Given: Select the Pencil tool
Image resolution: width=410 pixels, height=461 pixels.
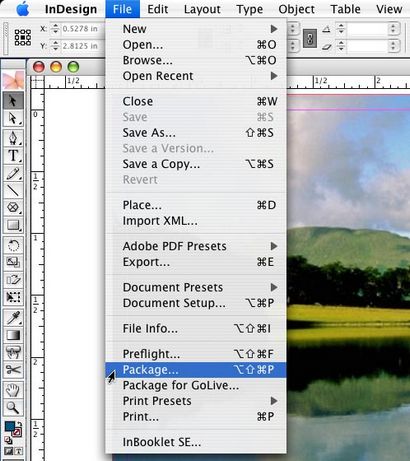Looking at the screenshot, I should [x=13, y=173].
